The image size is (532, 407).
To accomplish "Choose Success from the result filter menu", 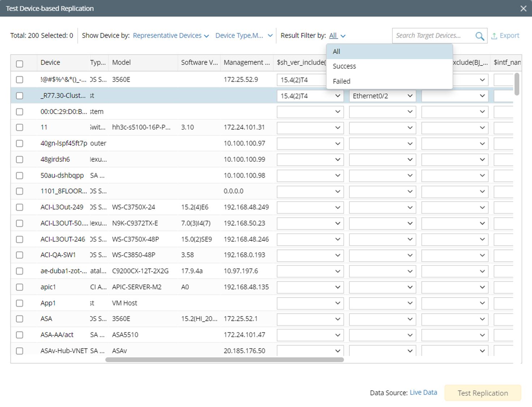I will click(344, 66).
